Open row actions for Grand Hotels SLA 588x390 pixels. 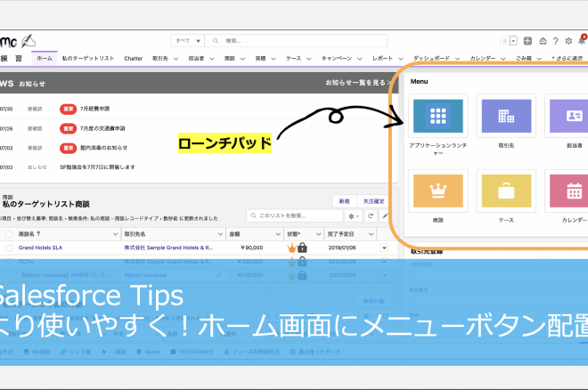tap(384, 248)
